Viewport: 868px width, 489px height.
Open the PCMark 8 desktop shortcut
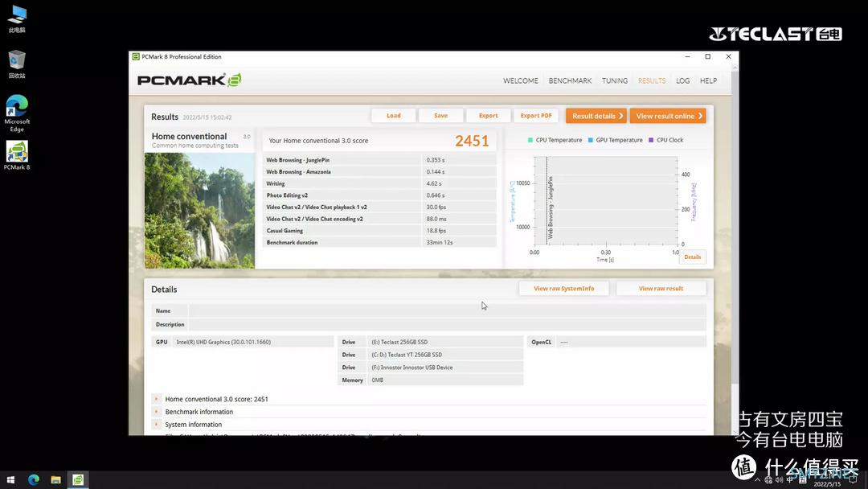(x=17, y=155)
